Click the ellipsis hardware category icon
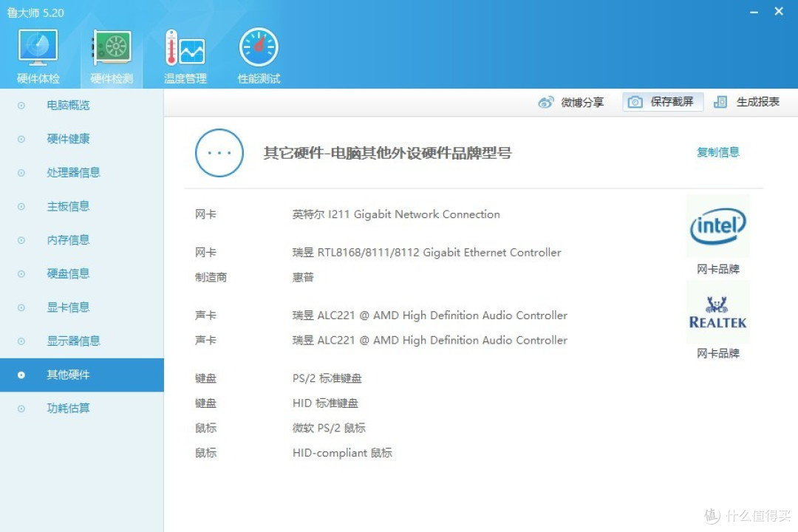Viewport: 798px width, 532px height. coord(219,152)
